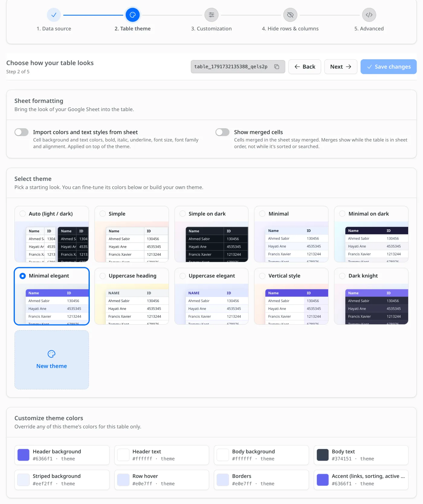This screenshot has height=504, width=423.
Task: Copy the table ID to clipboard
Action: coord(276,67)
